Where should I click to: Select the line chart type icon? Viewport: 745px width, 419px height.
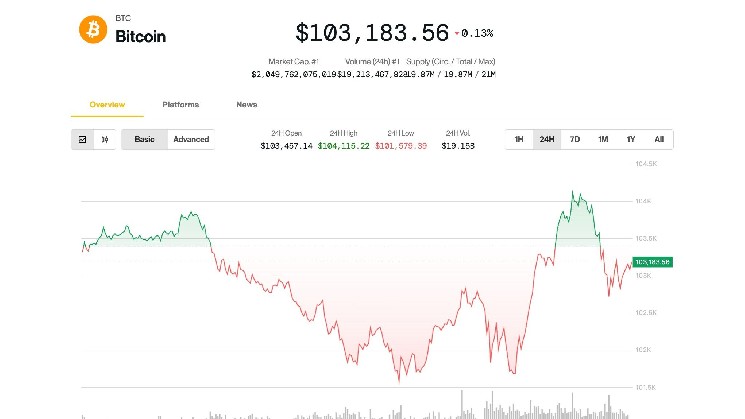[83, 139]
